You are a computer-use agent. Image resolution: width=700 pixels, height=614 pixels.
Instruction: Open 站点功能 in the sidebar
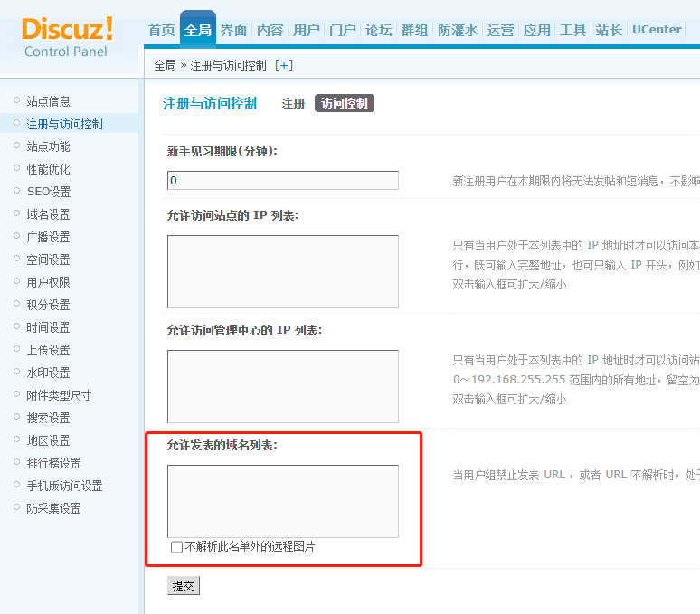tap(48, 146)
